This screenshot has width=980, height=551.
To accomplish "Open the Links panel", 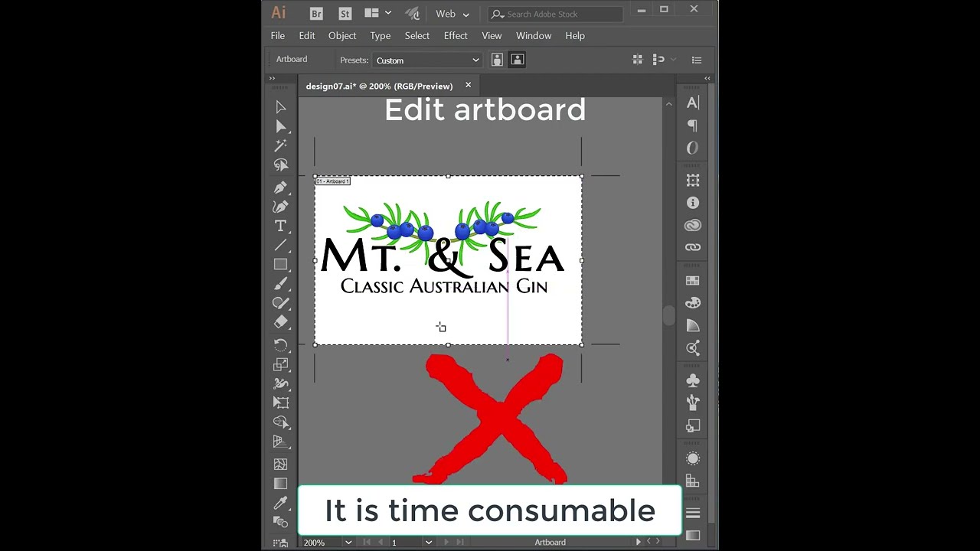I will pyautogui.click(x=693, y=247).
